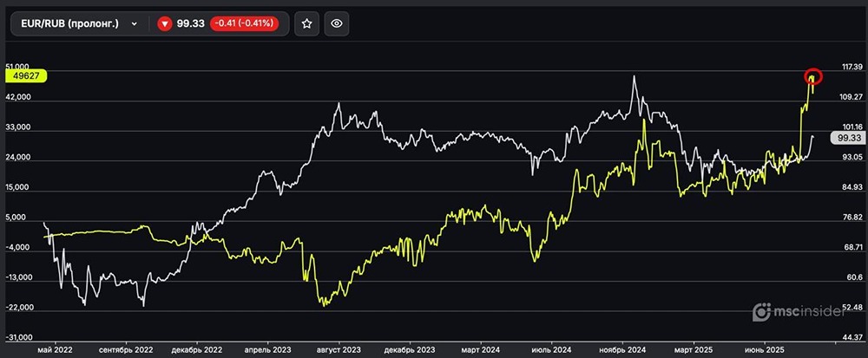The height and width of the screenshot is (358, 868).
Task: Click the 99.33 right axis price label
Action: pos(847,138)
